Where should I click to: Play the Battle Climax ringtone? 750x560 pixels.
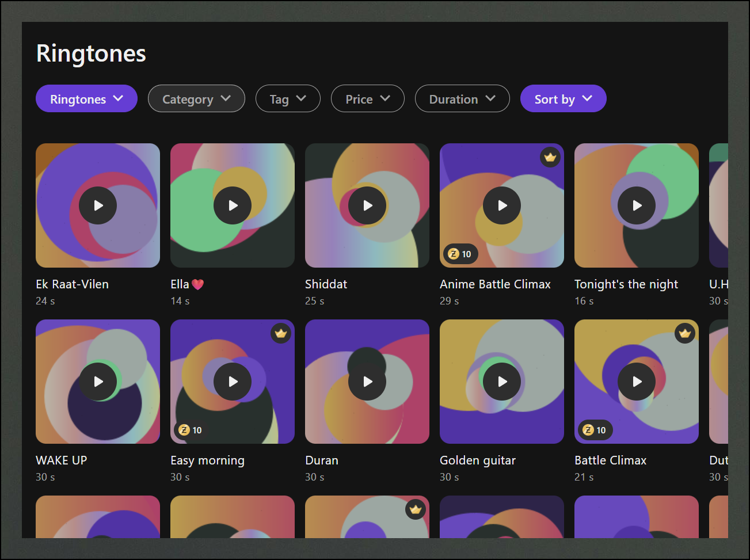637,382
